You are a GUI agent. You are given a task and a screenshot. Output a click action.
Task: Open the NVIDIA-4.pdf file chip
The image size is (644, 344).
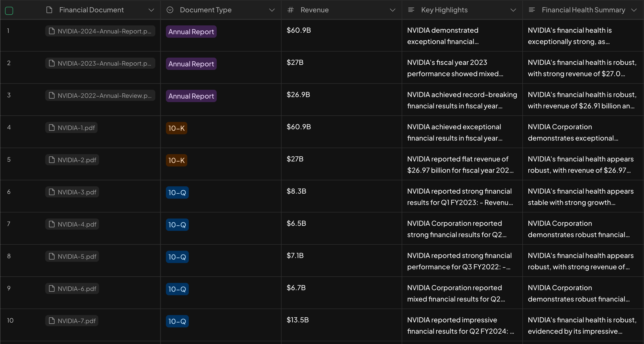tap(72, 224)
